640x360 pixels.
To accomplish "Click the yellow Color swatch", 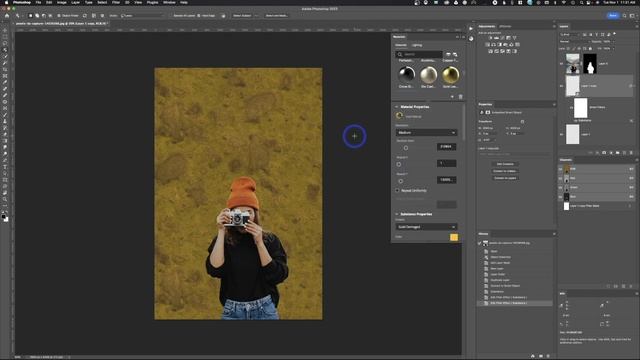I will point(454,237).
